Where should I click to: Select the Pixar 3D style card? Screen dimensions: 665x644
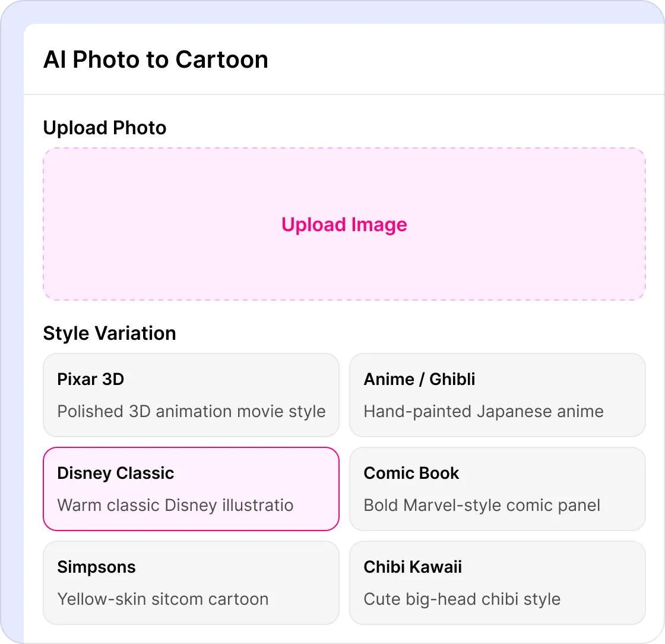pos(191,395)
